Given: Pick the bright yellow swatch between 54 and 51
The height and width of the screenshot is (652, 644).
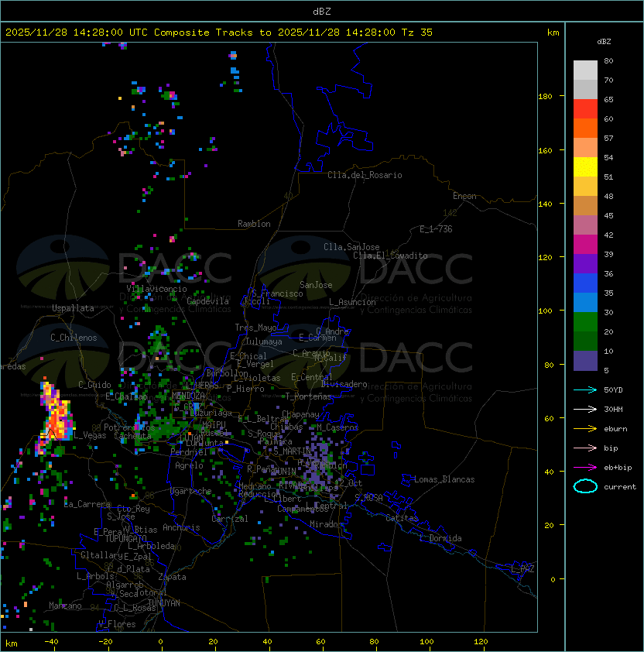Looking at the screenshot, I should [585, 166].
